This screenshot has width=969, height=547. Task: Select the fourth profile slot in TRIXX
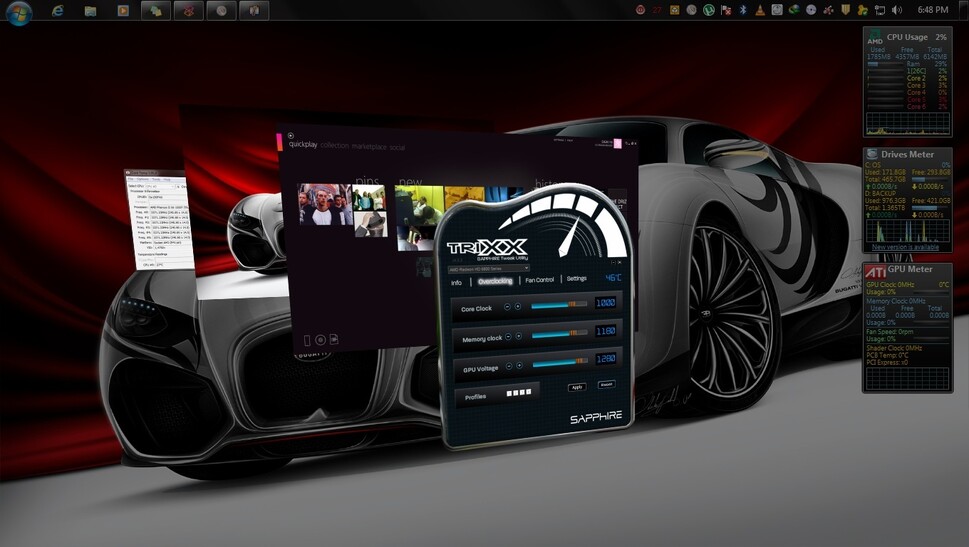pyautogui.click(x=528, y=392)
